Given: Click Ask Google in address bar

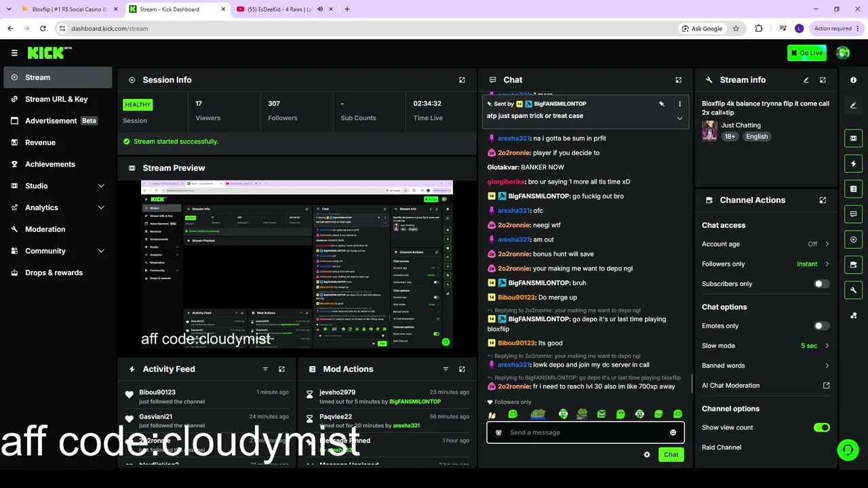Looking at the screenshot, I should click(x=702, y=28).
